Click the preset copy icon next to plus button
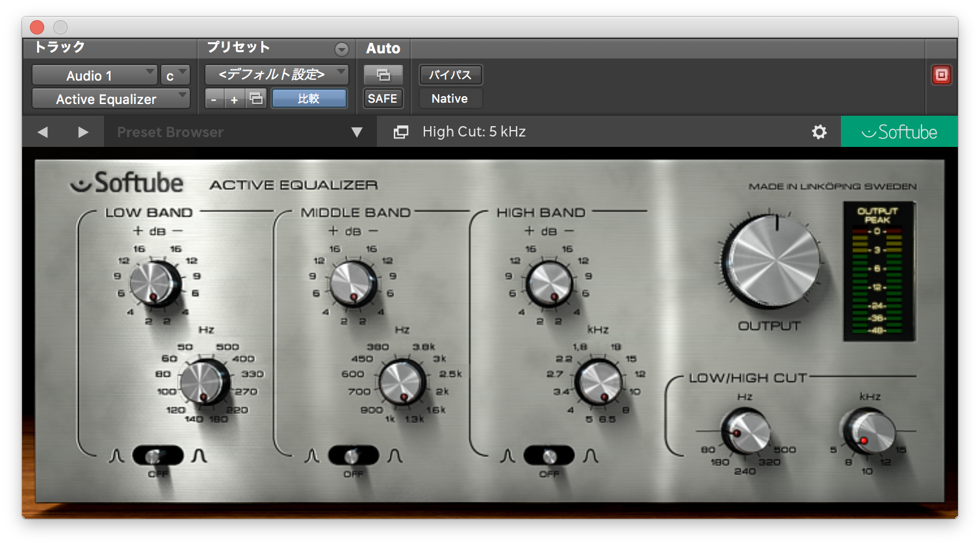Viewport: 980px width, 546px height. 256,98
